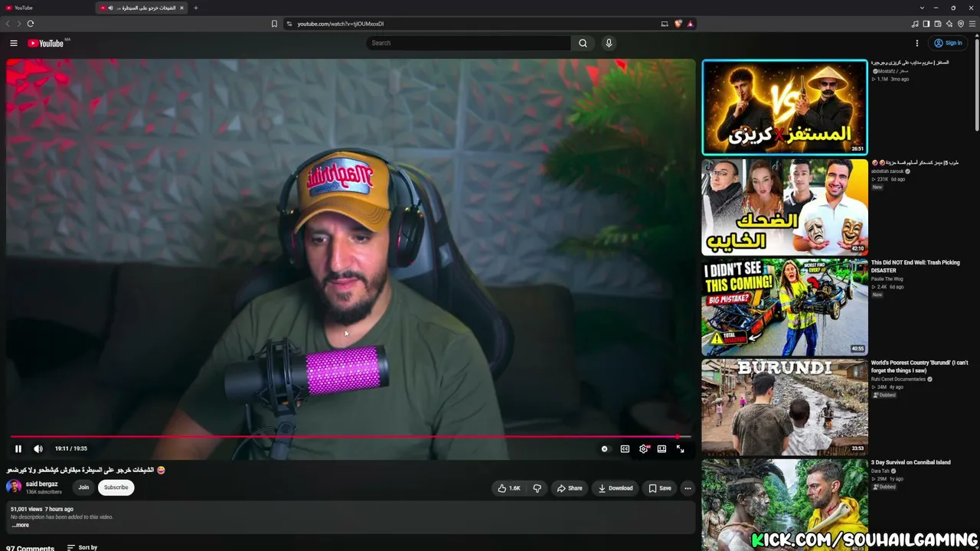
Task: Enter fullscreen mode
Action: [x=680, y=448]
